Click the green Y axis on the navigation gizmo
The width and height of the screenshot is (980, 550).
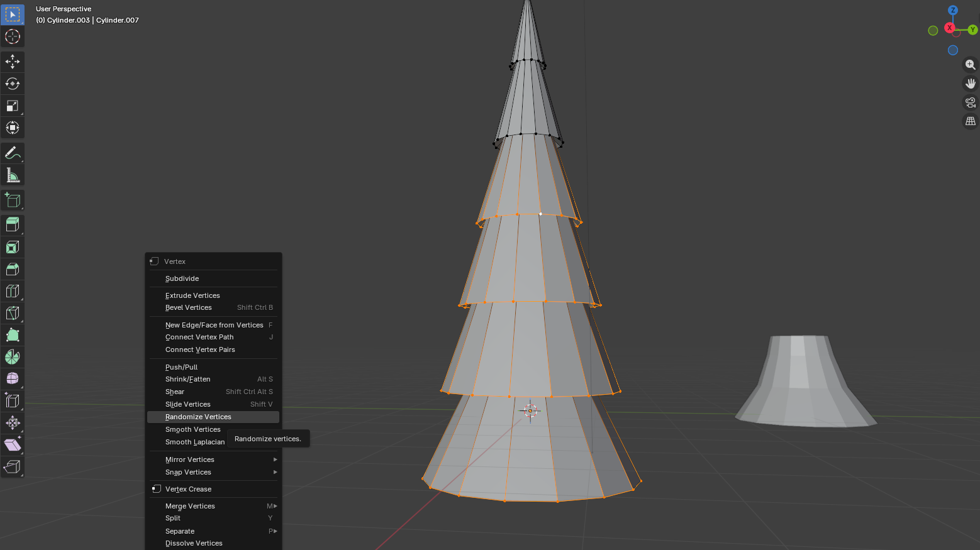click(972, 30)
